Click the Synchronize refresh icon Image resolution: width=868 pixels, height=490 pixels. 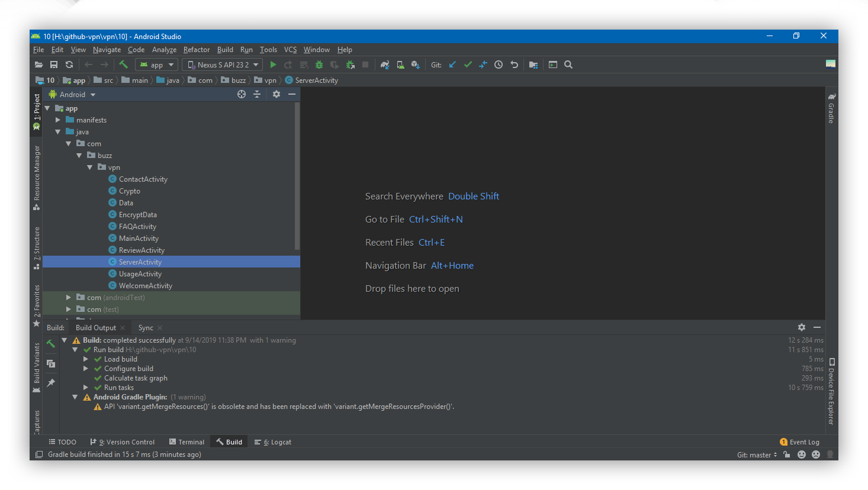point(69,65)
